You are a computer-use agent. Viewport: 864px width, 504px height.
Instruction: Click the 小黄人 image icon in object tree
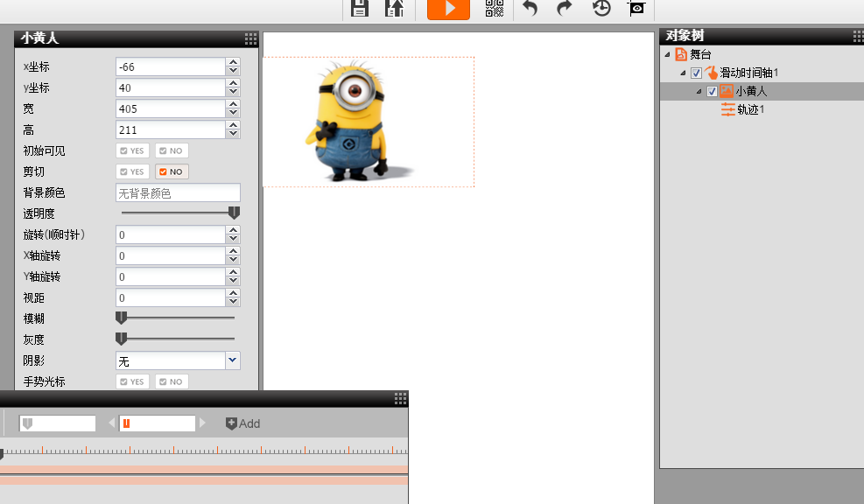pos(727,91)
